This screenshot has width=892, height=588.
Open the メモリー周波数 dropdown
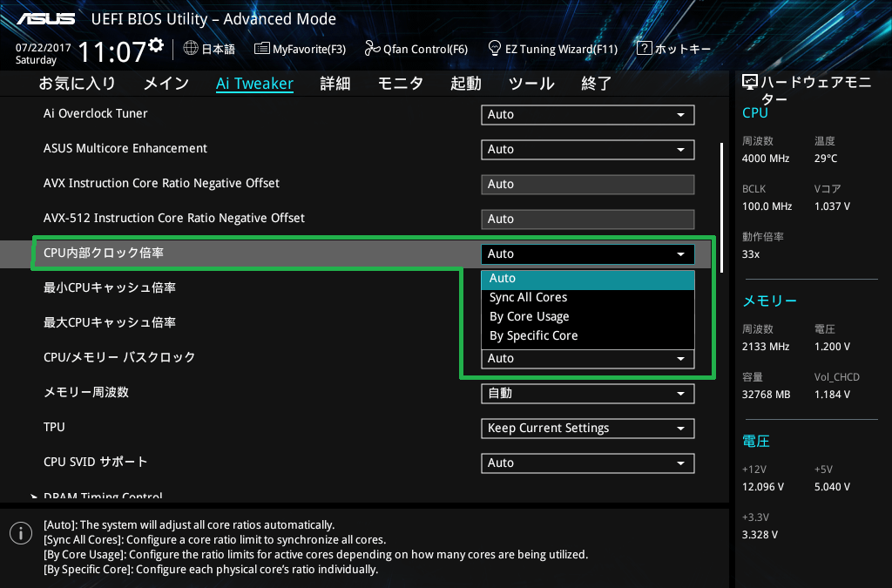tap(588, 394)
